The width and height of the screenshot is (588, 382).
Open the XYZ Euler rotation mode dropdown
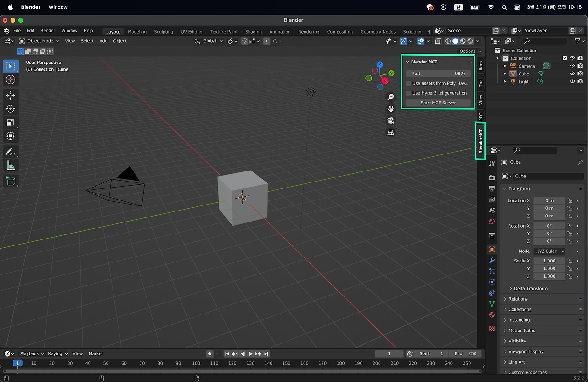click(x=549, y=251)
